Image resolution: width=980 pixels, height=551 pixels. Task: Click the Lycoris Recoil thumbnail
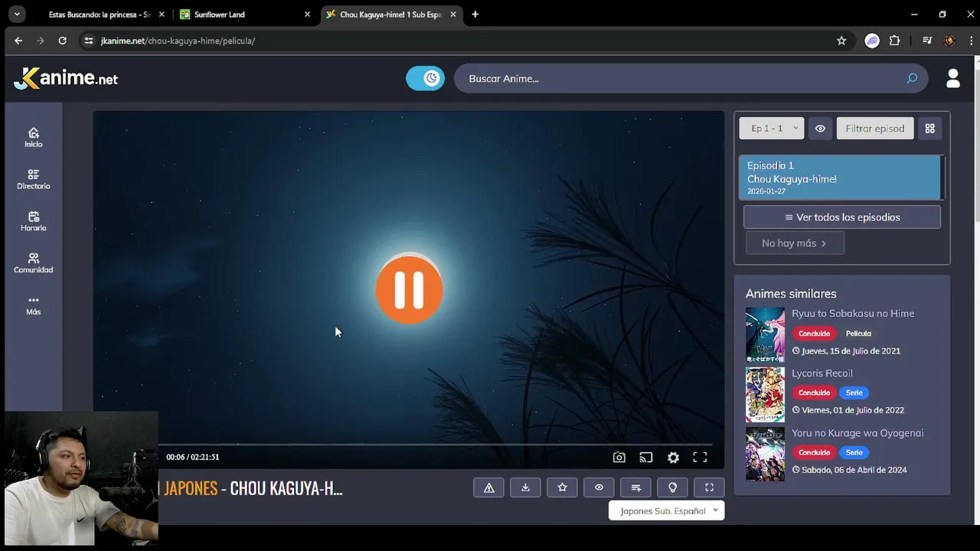[x=765, y=394]
